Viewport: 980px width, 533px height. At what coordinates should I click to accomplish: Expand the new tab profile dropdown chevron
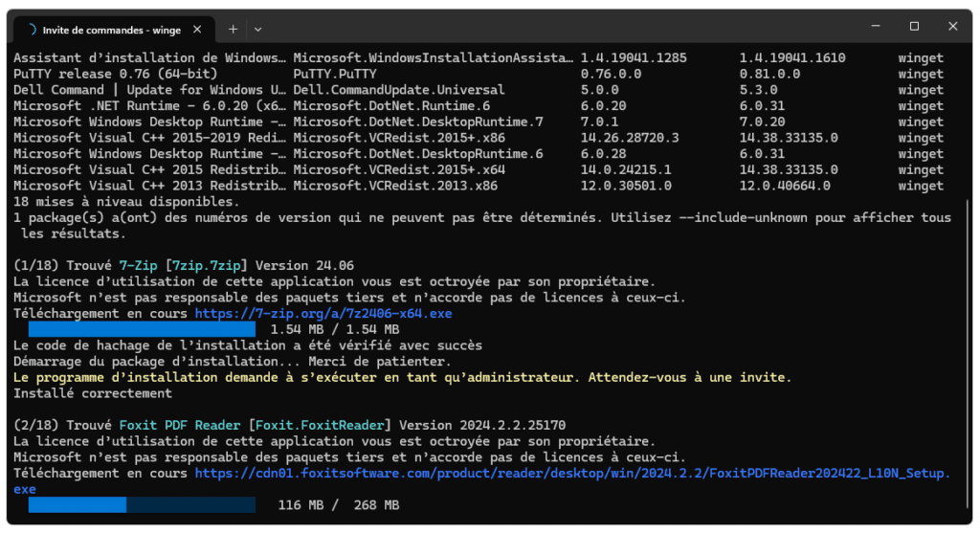pos(258,30)
